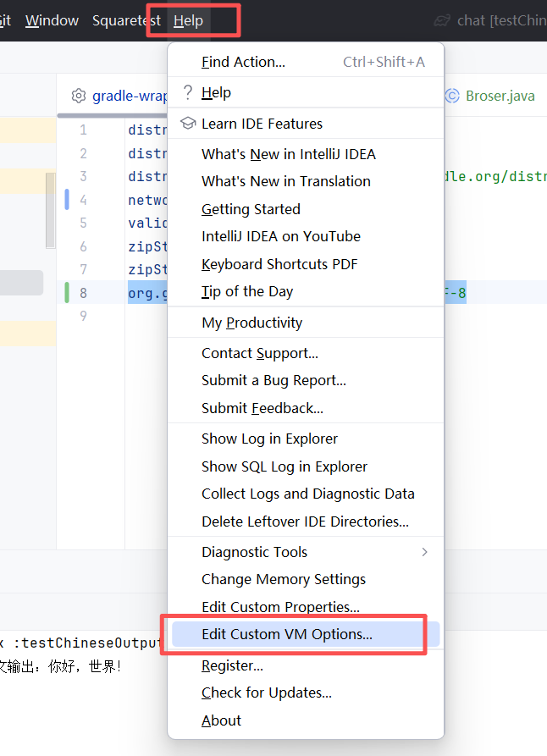The height and width of the screenshot is (756, 547).
Task: Open Keyboard Shortcuts PDF
Action: pyautogui.click(x=306, y=264)
